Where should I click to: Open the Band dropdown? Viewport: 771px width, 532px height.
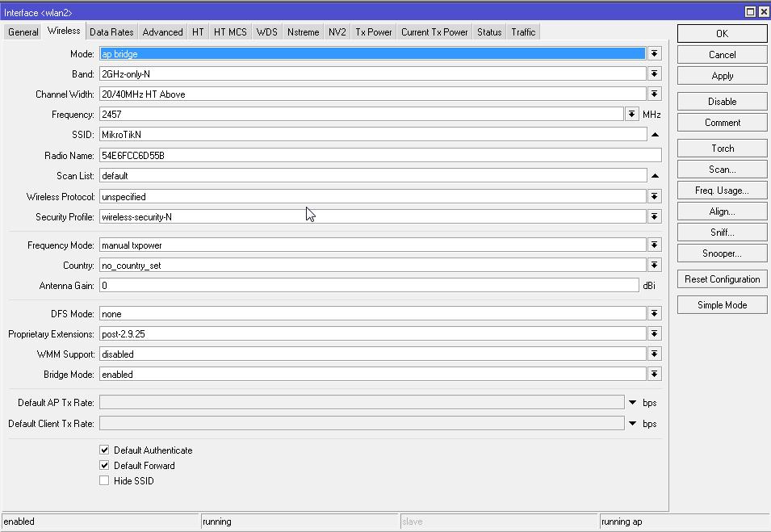[x=654, y=73]
